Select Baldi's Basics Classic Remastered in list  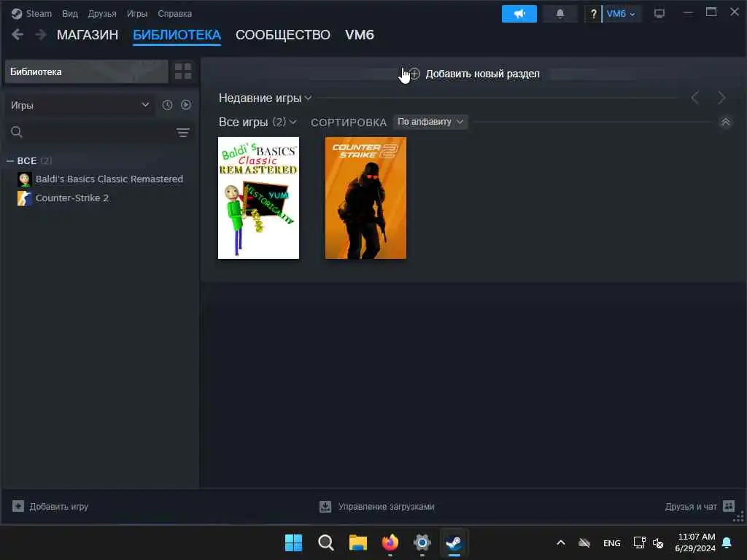(x=109, y=179)
